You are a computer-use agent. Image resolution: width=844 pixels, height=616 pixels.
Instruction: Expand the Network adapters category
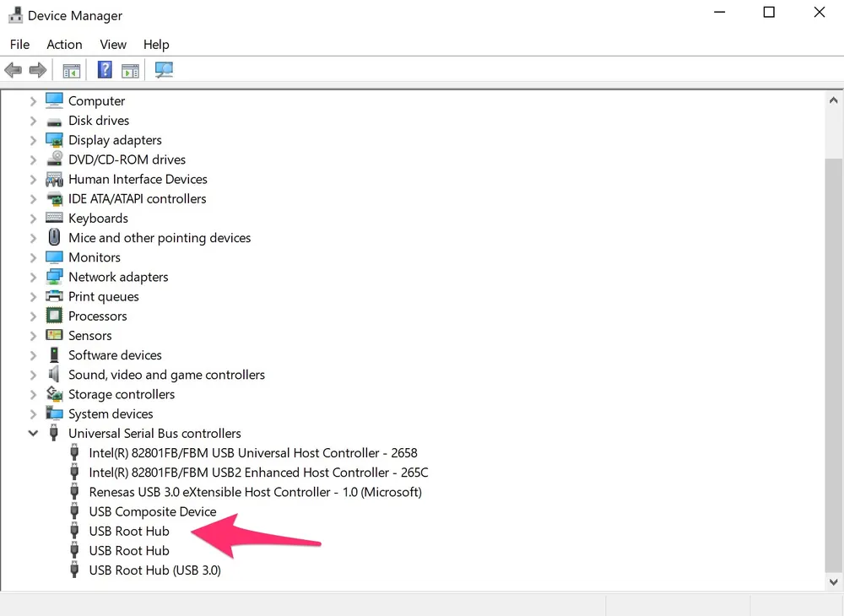point(33,277)
